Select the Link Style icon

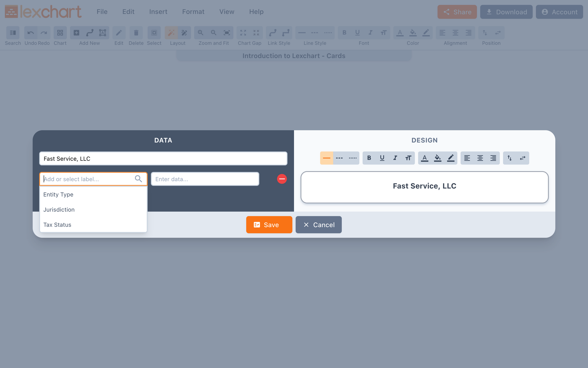point(273,33)
